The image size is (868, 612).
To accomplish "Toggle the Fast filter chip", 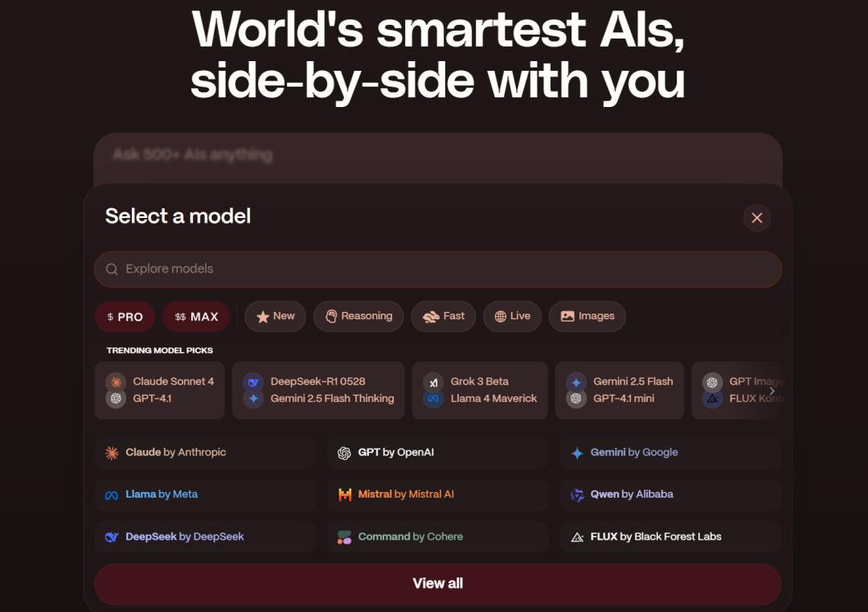I will [443, 316].
